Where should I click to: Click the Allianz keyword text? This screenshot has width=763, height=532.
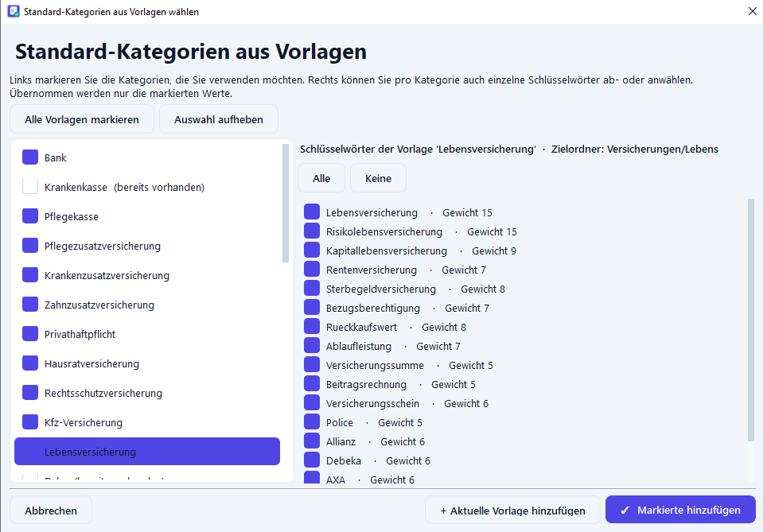[341, 441]
